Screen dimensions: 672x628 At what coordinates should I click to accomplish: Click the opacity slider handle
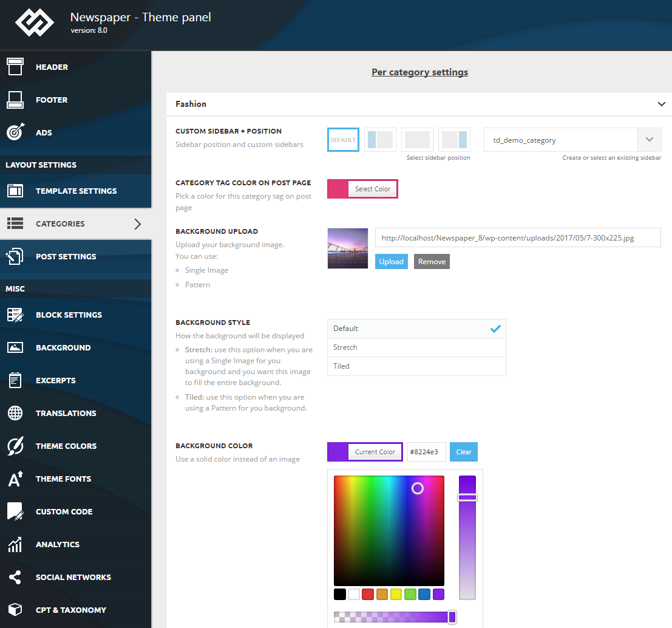coord(452,617)
